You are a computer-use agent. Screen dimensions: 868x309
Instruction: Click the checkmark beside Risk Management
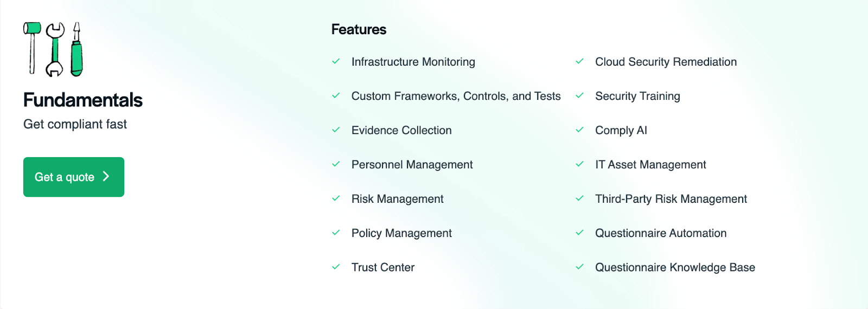coord(336,199)
